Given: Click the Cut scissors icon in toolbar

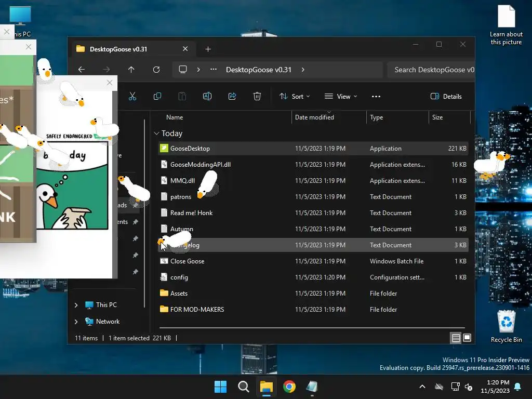Looking at the screenshot, I should [132, 96].
